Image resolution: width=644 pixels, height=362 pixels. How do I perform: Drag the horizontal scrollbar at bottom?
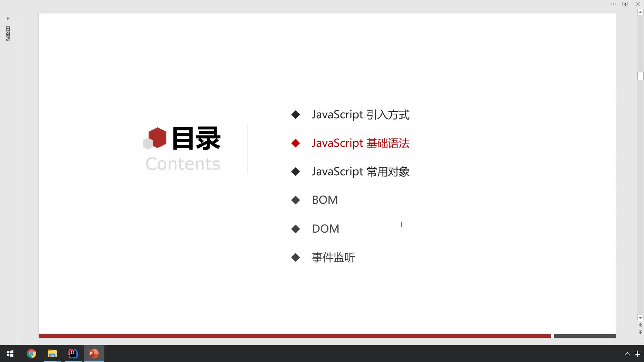pyautogui.click(x=584, y=337)
